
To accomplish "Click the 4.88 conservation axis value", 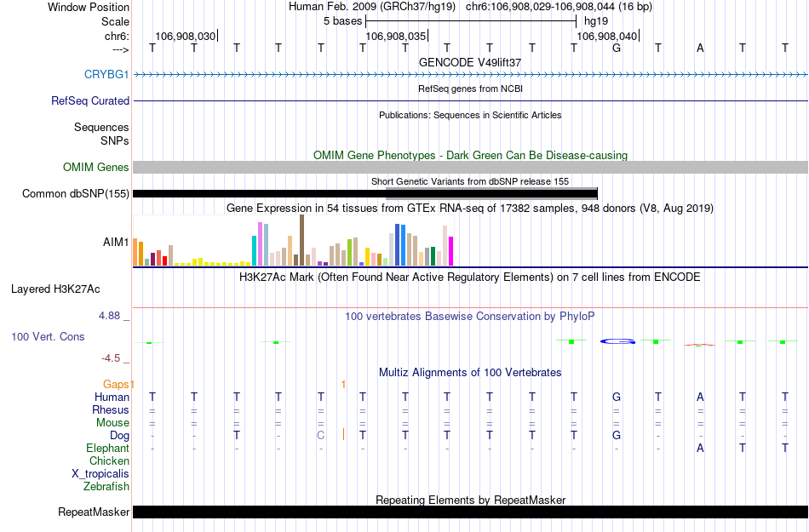I will 109,316.
